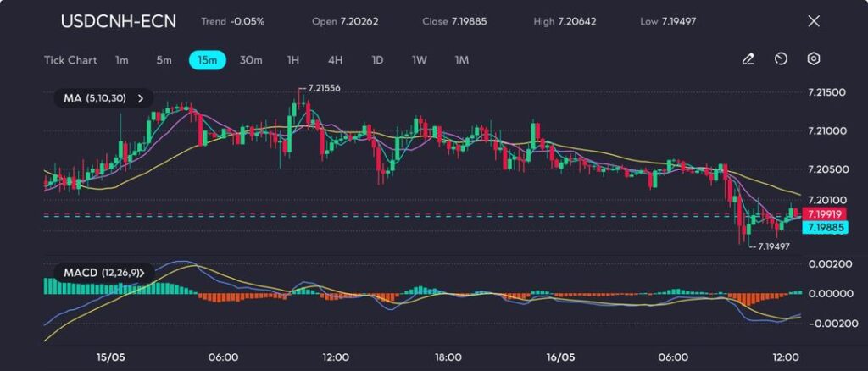Click the red 7.19919 price label
Screen dimensions: 868x371
[x=825, y=213]
